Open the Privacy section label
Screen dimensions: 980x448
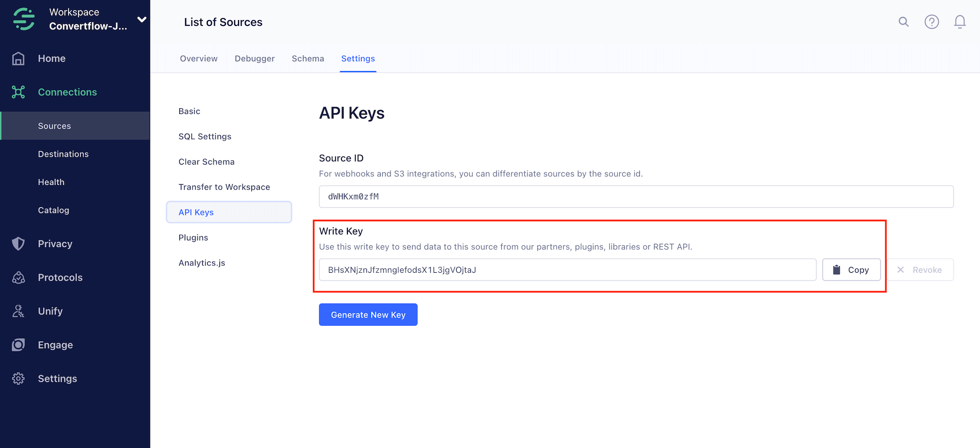point(55,244)
